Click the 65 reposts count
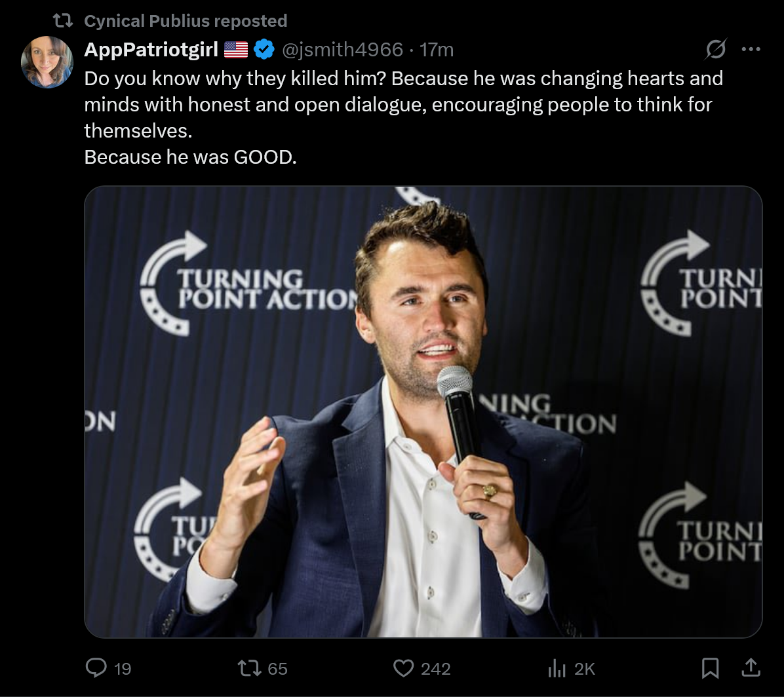 point(277,668)
